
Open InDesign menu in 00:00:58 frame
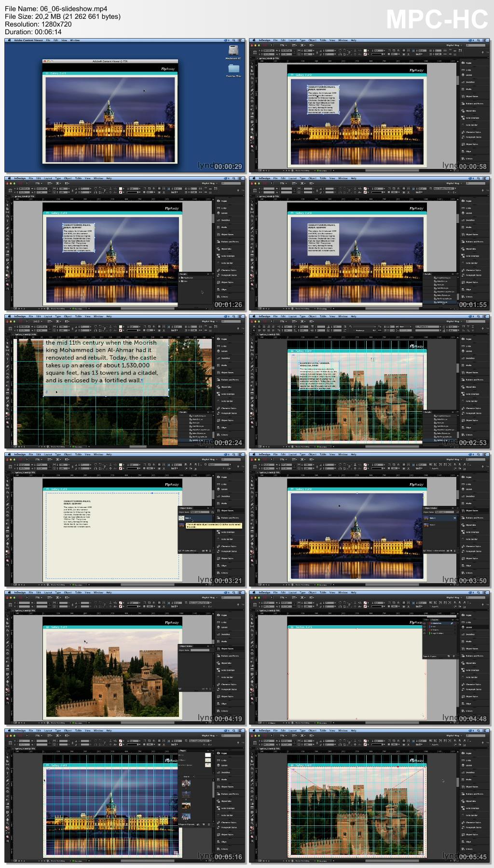point(264,40)
